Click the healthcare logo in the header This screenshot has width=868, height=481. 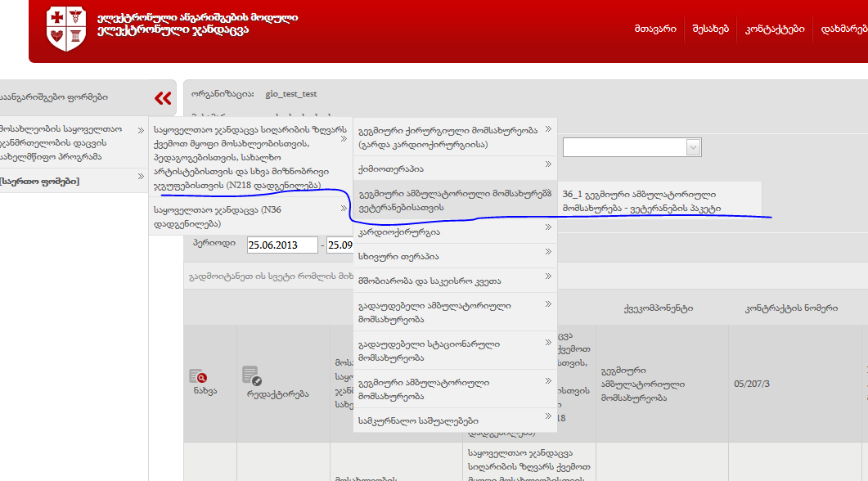[66, 28]
